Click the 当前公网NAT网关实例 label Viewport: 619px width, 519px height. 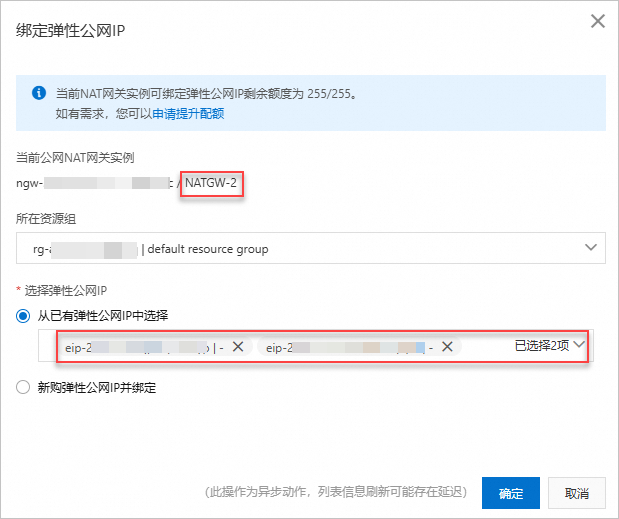[x=75, y=158]
